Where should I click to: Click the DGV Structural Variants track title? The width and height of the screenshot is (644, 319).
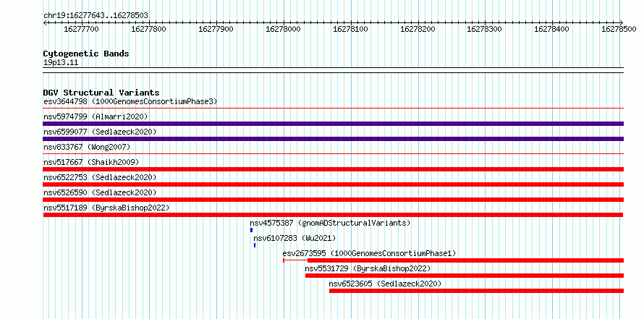click(101, 93)
